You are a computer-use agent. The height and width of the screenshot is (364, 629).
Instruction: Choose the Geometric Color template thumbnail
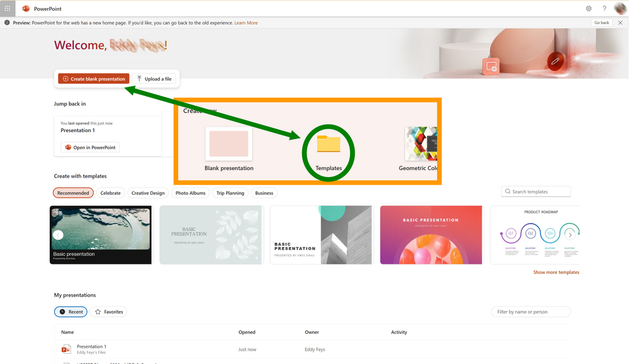click(421, 144)
